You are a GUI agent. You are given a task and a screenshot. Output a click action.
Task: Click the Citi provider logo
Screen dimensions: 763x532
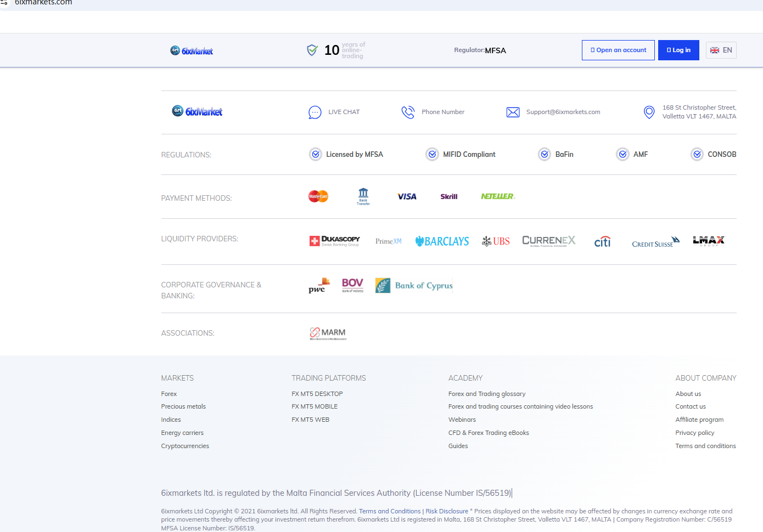pos(602,241)
